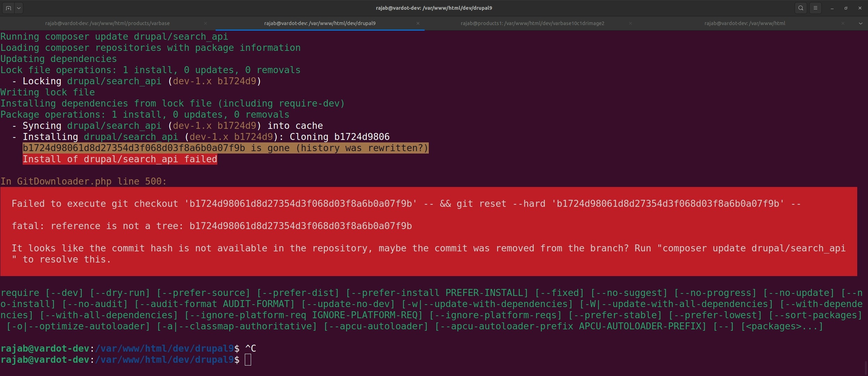Close the products/varbase tab

click(x=205, y=23)
